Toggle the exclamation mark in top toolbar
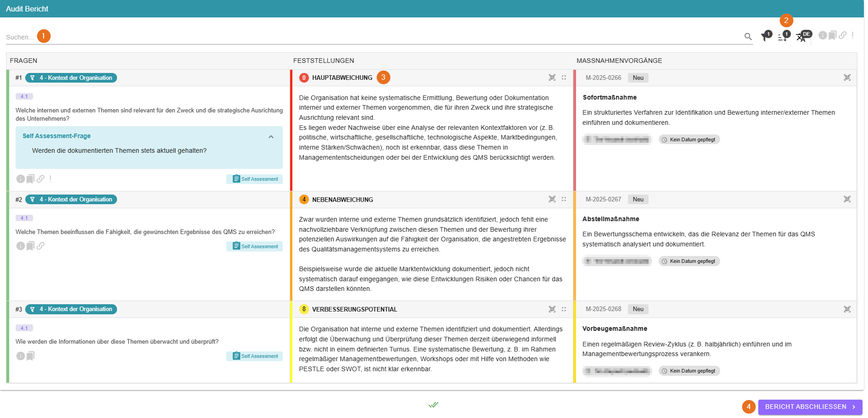This screenshot has width=868, height=418. coord(852,35)
